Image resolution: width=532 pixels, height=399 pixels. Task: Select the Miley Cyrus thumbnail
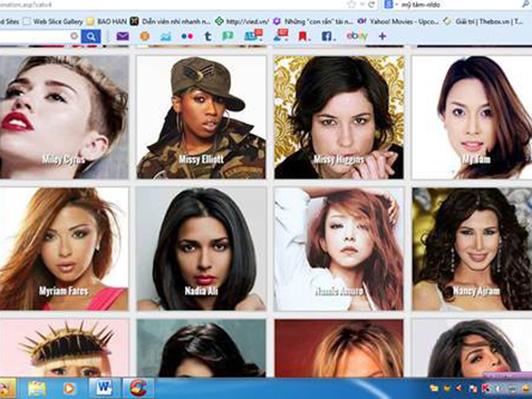click(64, 117)
